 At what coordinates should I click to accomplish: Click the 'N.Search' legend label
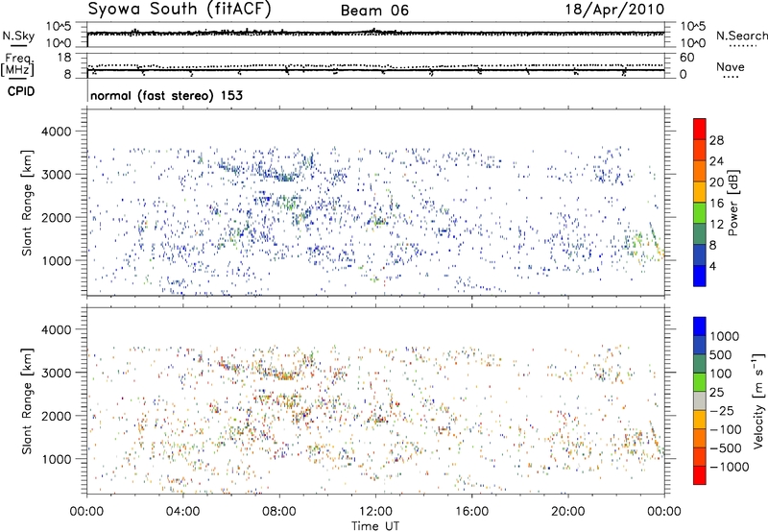click(742, 36)
